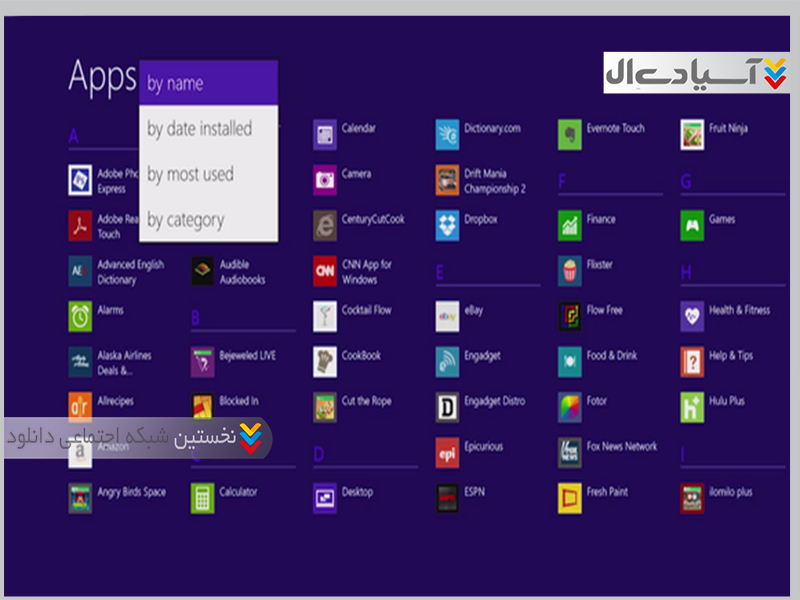Screen dimensions: 800x600
Task: Launch the Alarms app icon
Action: coord(80,316)
